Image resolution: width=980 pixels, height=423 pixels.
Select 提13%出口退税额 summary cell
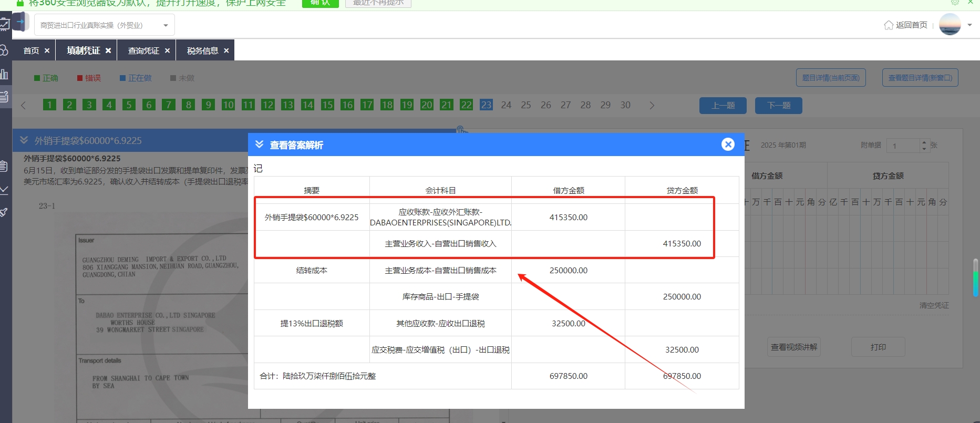pyautogui.click(x=312, y=323)
